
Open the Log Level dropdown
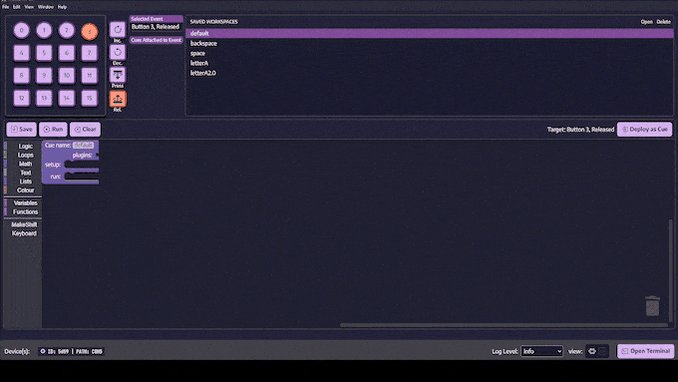542,351
